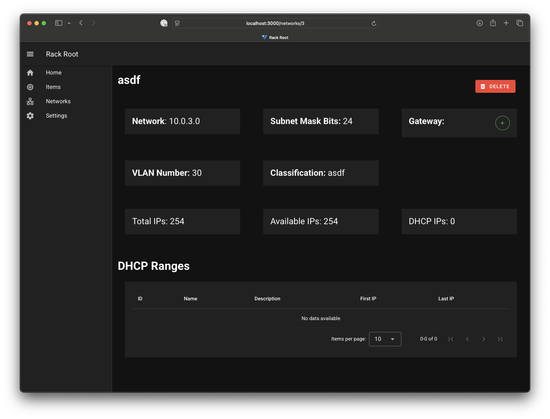Click the Networks topology icon

click(30, 101)
